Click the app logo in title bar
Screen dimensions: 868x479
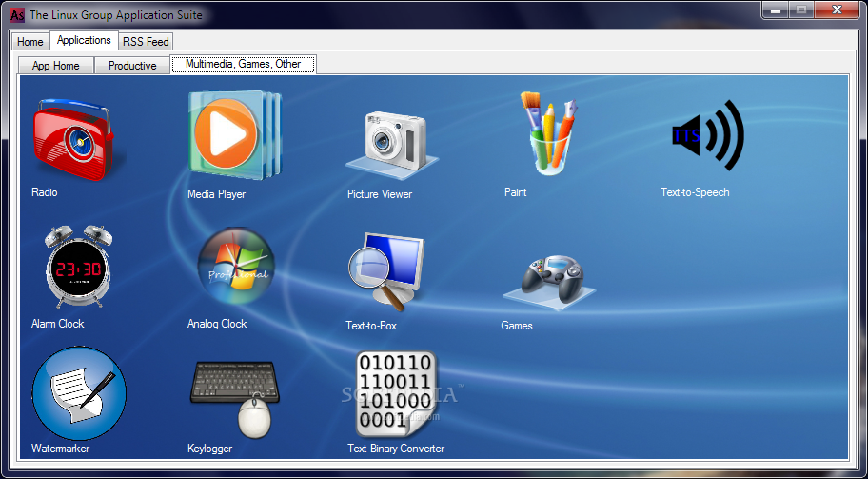17,15
